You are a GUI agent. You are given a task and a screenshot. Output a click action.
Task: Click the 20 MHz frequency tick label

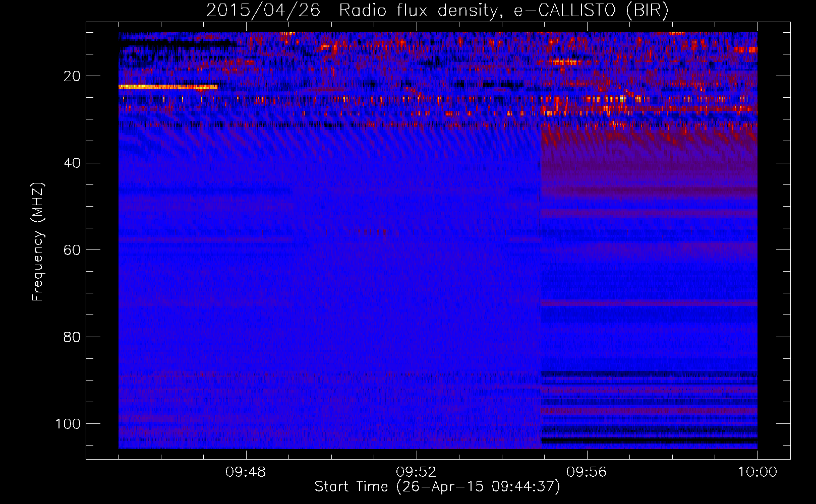(72, 76)
